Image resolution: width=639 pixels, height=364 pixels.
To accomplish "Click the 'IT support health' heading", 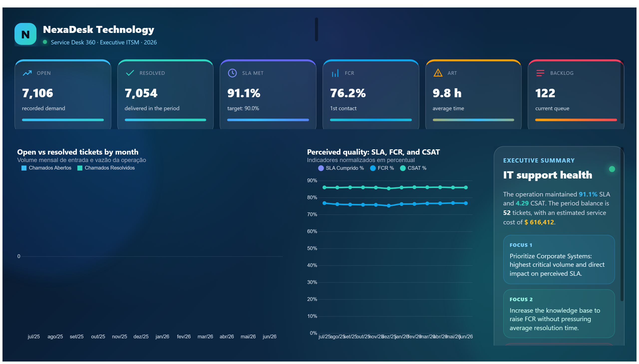I will [x=547, y=175].
